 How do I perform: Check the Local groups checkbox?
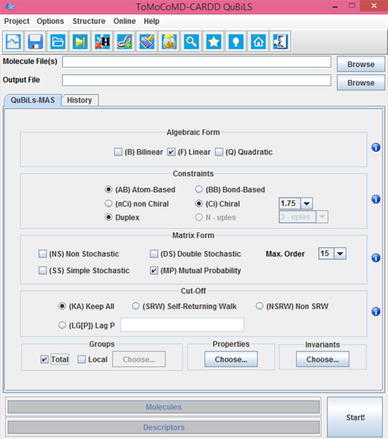tap(82, 359)
